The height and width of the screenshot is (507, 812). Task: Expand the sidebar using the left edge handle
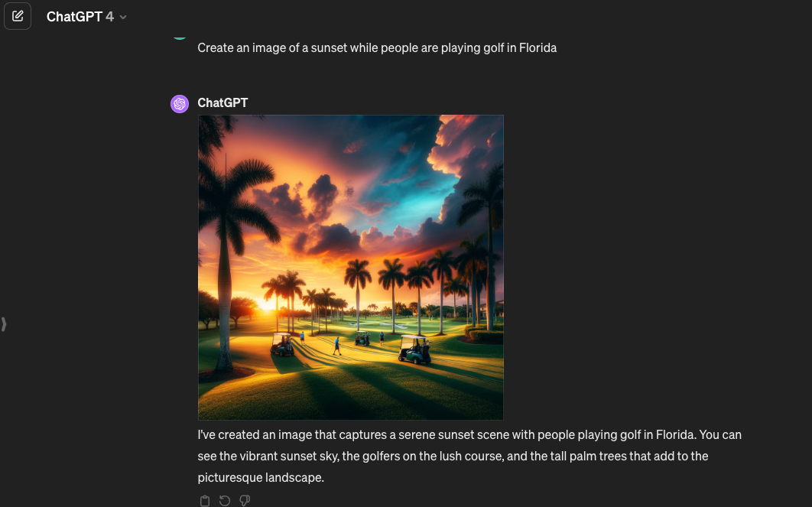point(4,324)
